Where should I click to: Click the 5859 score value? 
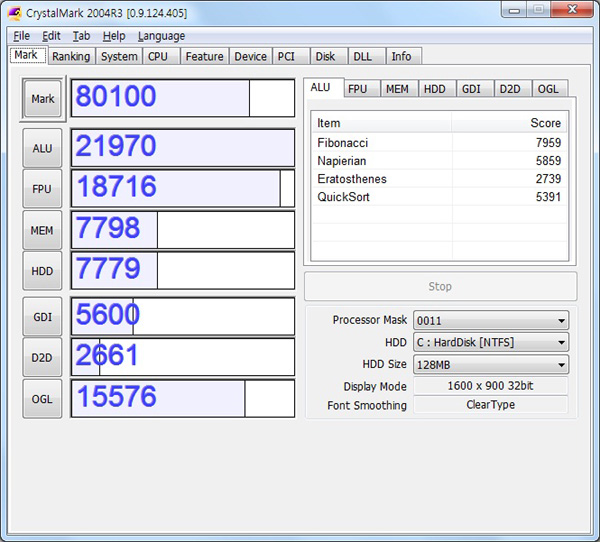(x=548, y=161)
